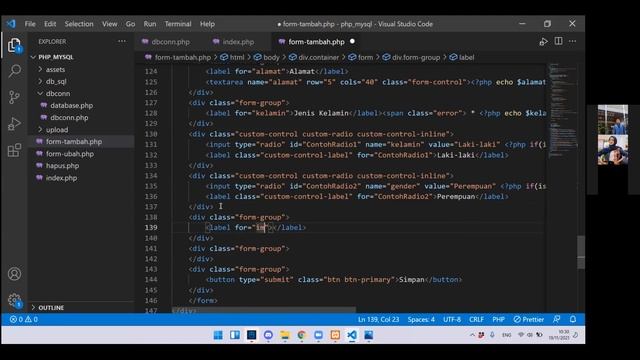Open editor More Actions ellipsis
Image resolution: width=640 pixels, height=360 pixels.
[573, 41]
